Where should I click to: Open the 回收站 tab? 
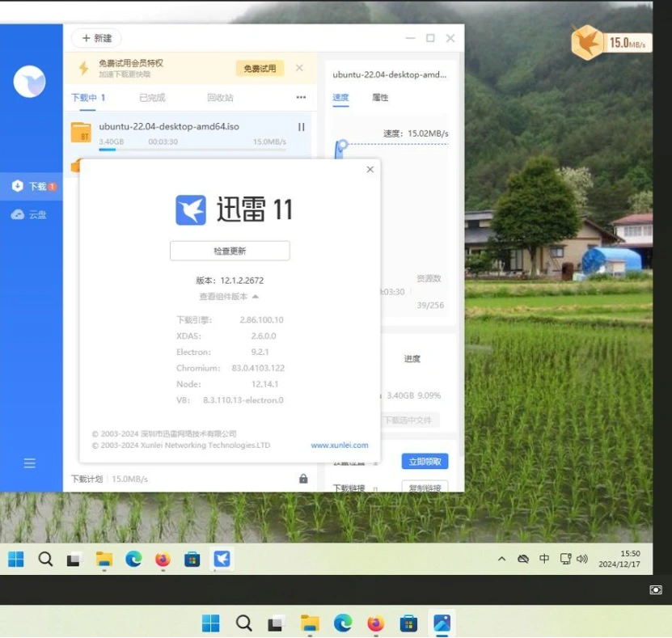click(x=220, y=98)
